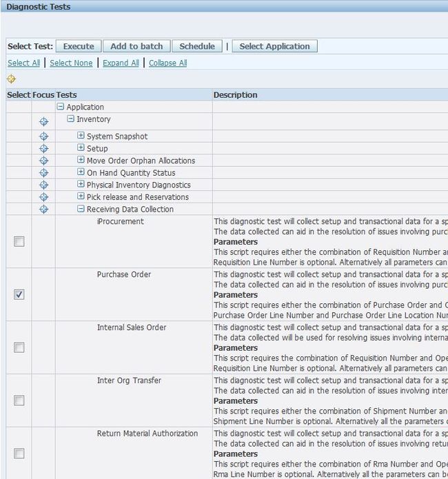Expand Pick release and Reservations node
Viewport: 448px width, 479px height.
click(x=81, y=196)
